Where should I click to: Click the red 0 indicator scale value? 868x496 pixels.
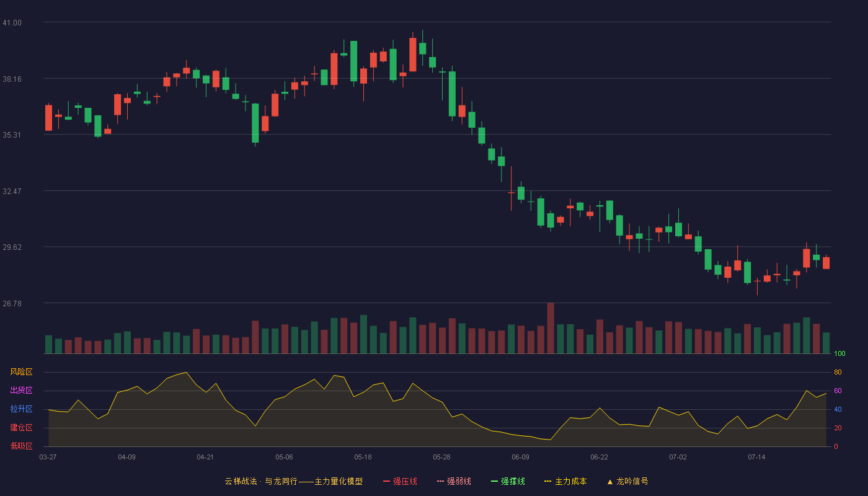point(836,446)
